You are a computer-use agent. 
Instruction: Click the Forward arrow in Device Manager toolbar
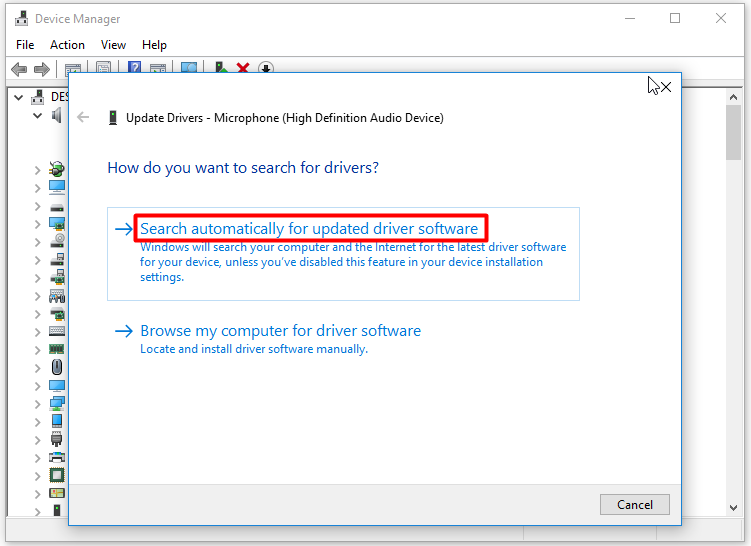tap(42, 69)
